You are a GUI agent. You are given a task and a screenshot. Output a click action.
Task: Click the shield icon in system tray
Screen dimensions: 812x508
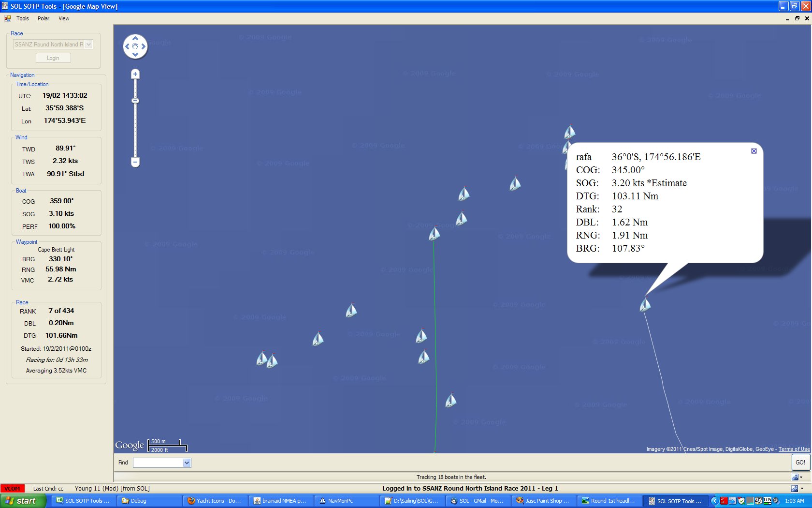point(741,501)
